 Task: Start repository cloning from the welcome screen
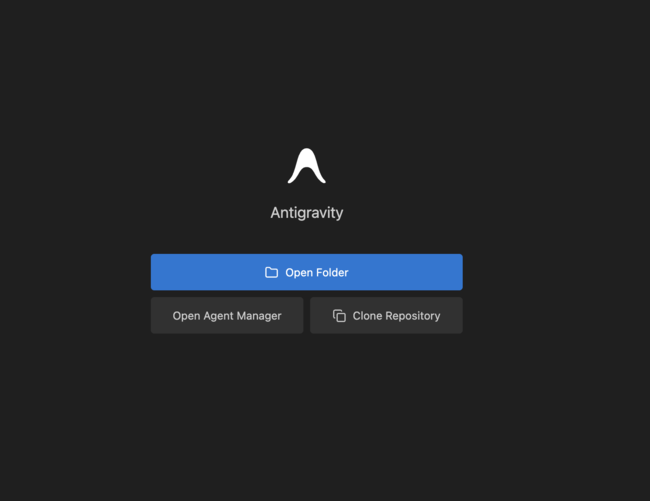(x=386, y=316)
